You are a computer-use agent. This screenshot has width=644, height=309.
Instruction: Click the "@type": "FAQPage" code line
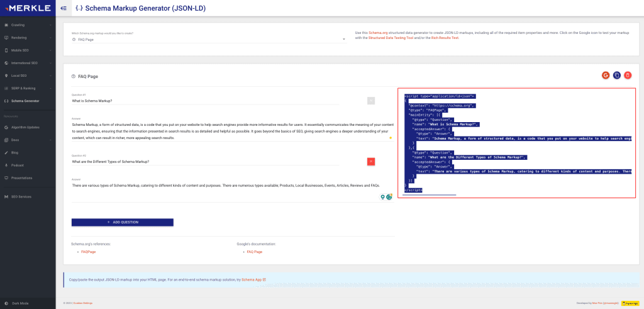pyautogui.click(x=428, y=110)
